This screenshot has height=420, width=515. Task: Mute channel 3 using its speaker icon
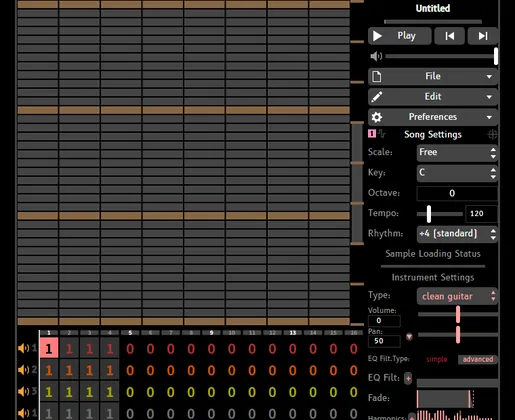click(x=23, y=391)
